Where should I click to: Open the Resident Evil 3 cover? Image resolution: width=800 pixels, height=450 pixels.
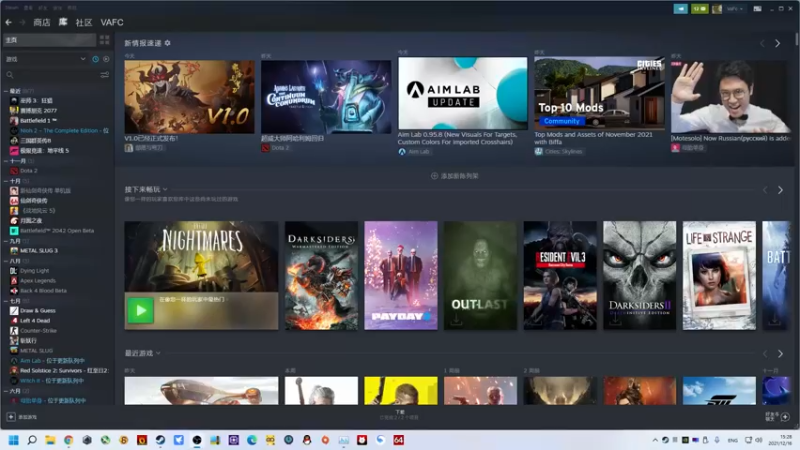tap(560, 276)
